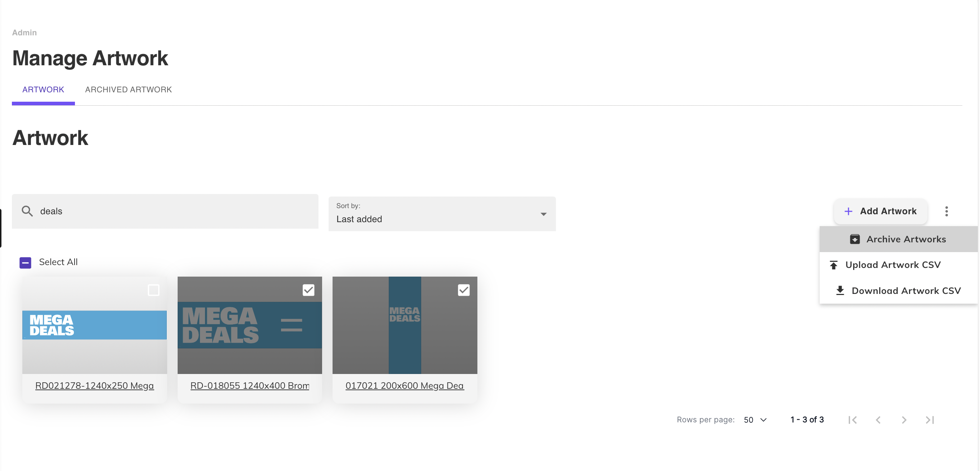Open the 017021 200x600 Mega Deals link
Viewport: 980px width, 471px height.
pyautogui.click(x=404, y=385)
